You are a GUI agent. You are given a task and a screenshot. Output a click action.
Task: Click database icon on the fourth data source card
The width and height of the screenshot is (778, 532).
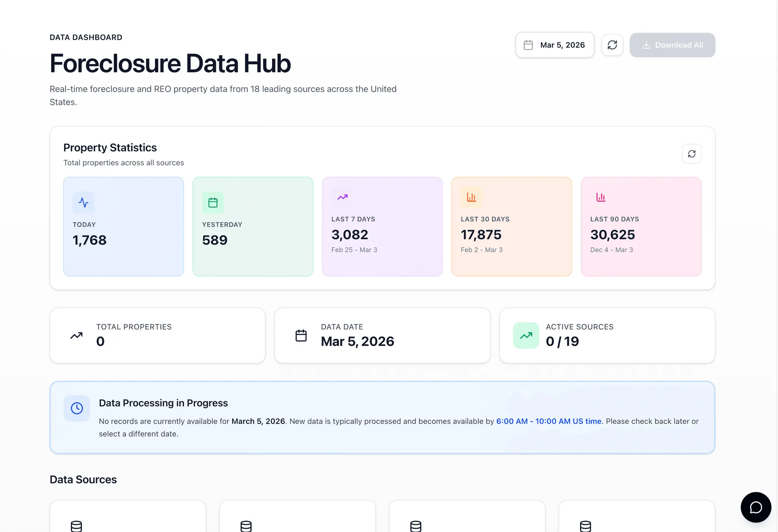coord(585,526)
